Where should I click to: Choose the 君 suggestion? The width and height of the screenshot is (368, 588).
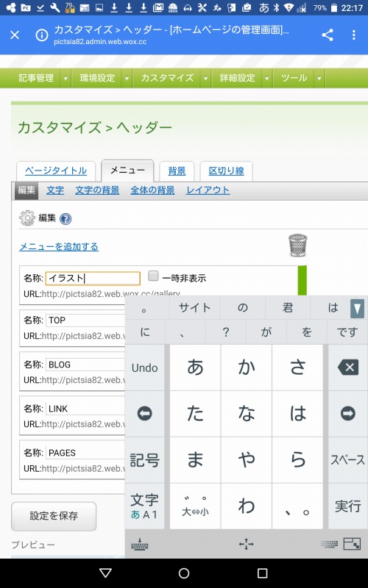click(288, 308)
